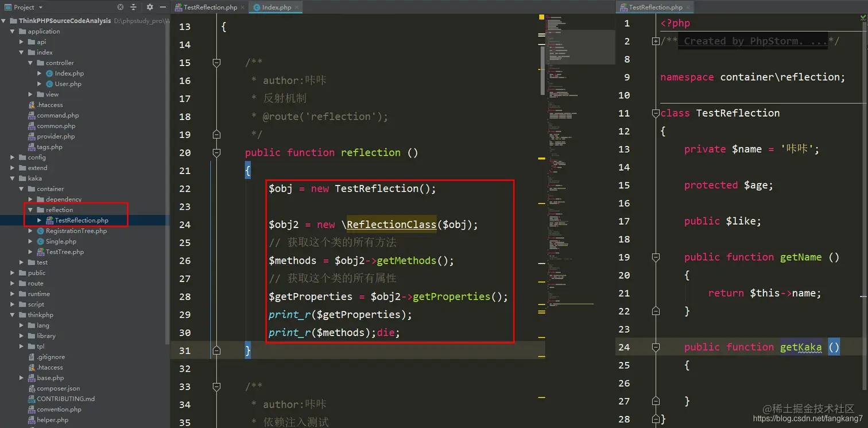Fold getName function at line 19
Image resolution: width=868 pixels, height=428 pixels.
[x=656, y=257]
